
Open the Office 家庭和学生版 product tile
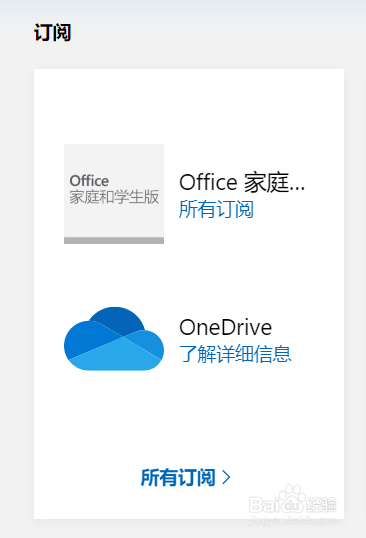(114, 194)
